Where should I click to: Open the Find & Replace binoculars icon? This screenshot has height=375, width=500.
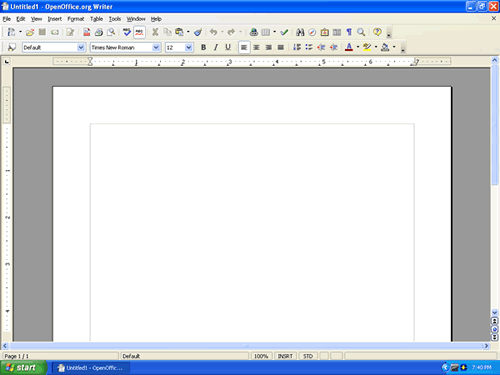(300, 32)
